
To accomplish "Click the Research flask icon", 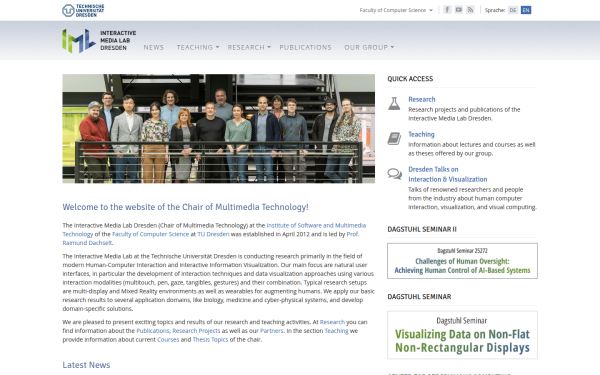I will 394,103.
